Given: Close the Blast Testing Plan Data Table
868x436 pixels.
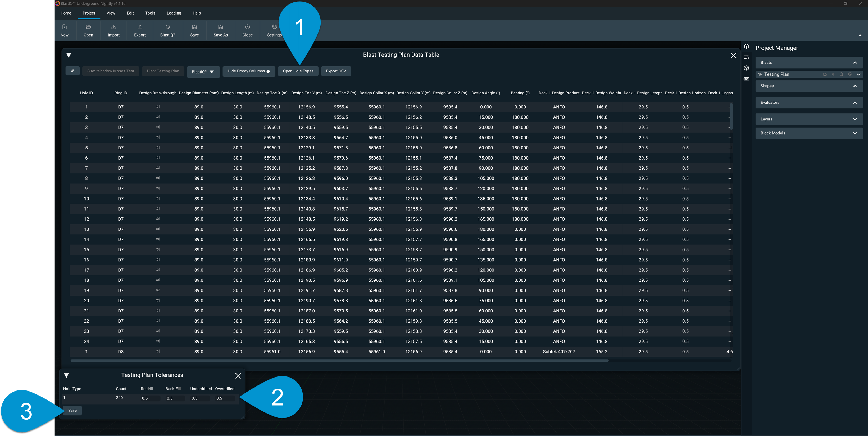Looking at the screenshot, I should [x=733, y=56].
